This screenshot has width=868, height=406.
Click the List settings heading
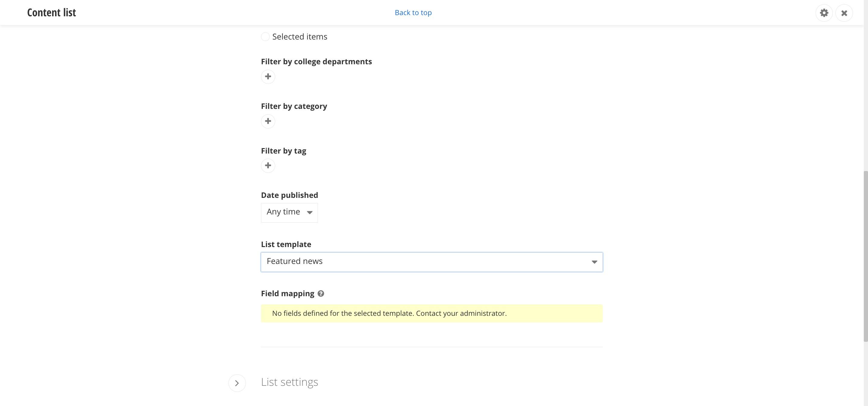click(x=289, y=382)
